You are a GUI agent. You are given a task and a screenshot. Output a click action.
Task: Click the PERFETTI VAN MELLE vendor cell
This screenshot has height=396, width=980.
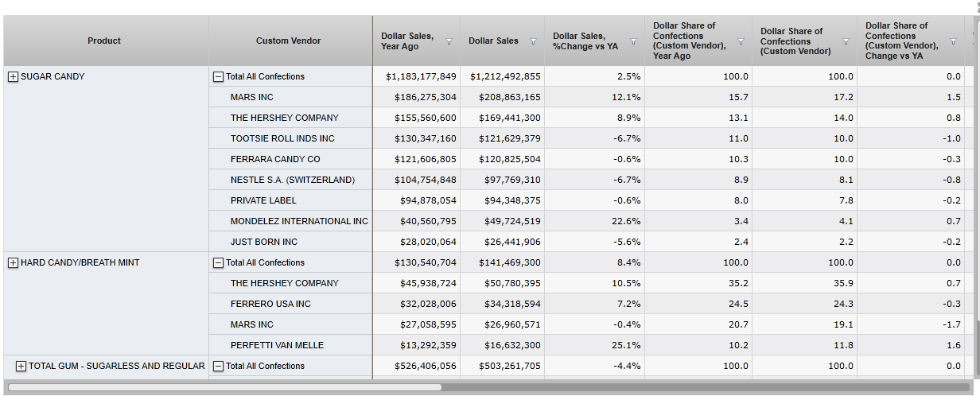(277, 346)
